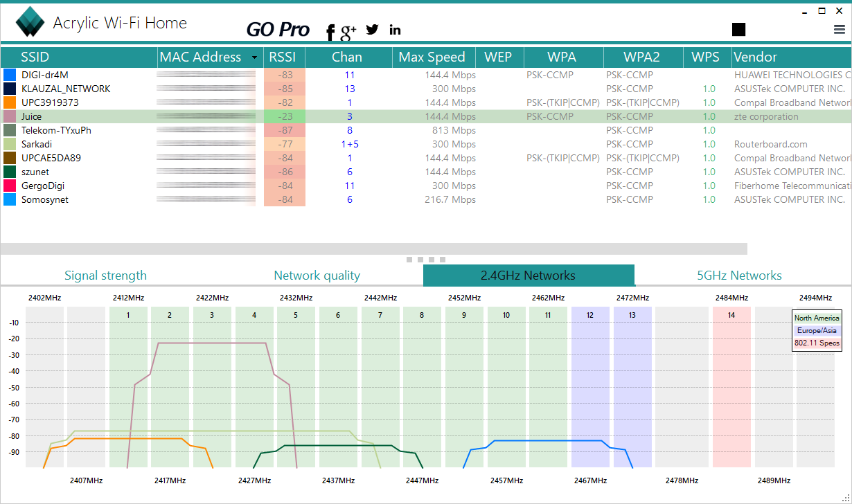The height and width of the screenshot is (504, 852).
Task: Open the Google Plus social icon
Action: pyautogui.click(x=348, y=30)
